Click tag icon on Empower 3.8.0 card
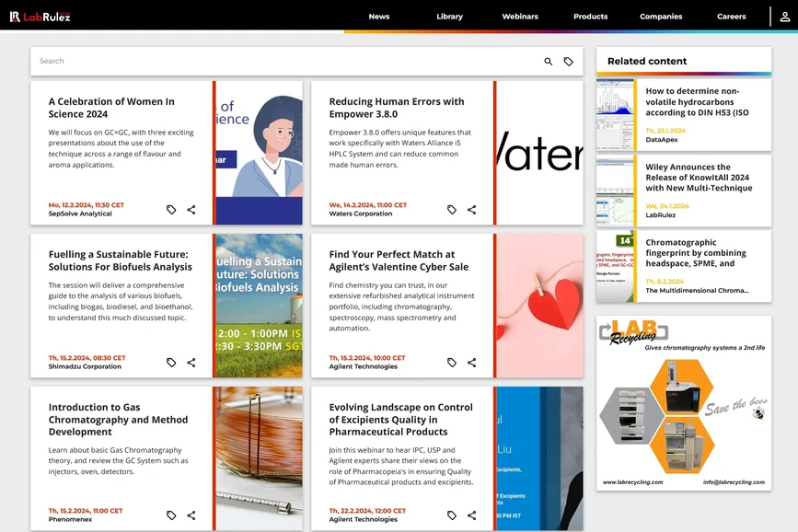The image size is (798, 532). [x=452, y=210]
